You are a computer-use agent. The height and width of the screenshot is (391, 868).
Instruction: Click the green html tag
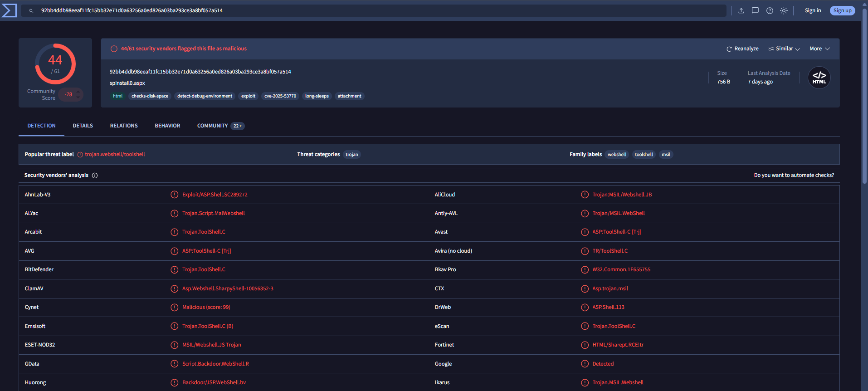(117, 96)
